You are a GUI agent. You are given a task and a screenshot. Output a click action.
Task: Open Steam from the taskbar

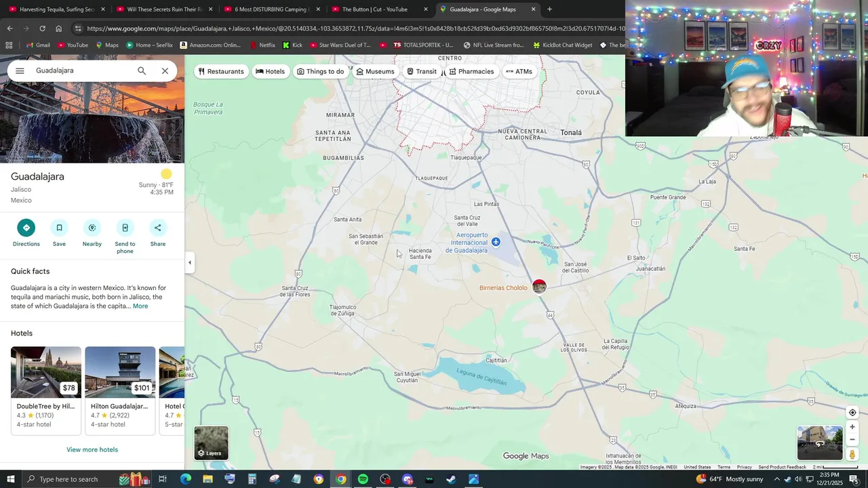pos(451,479)
